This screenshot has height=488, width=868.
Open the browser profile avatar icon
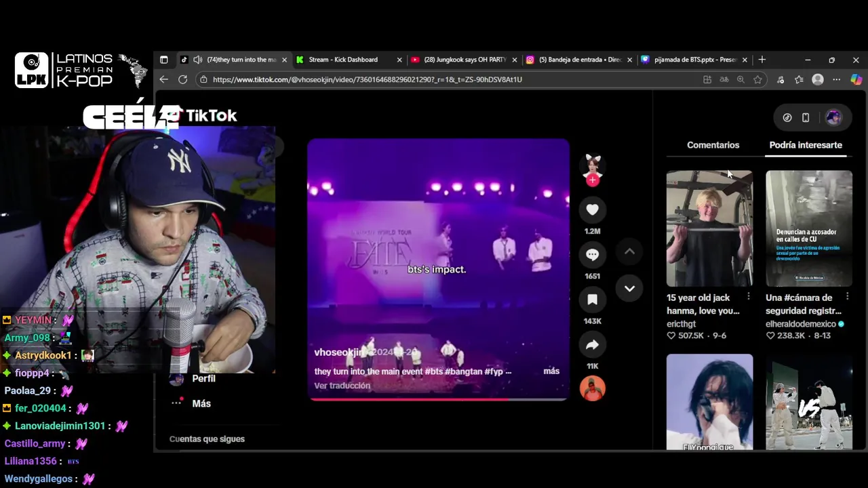pos(818,79)
